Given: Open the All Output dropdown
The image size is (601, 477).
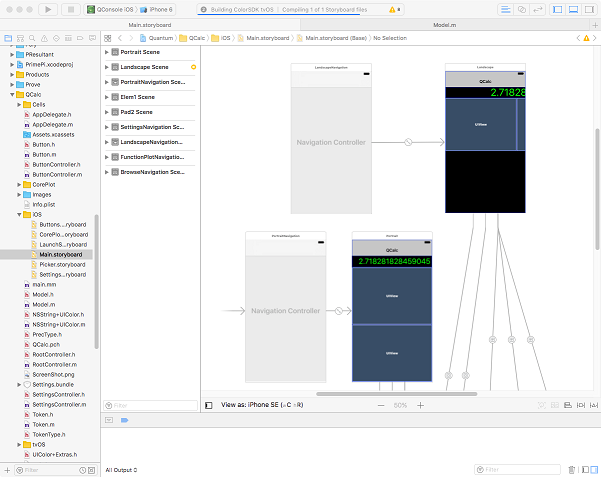Looking at the screenshot, I should click(x=121, y=470).
